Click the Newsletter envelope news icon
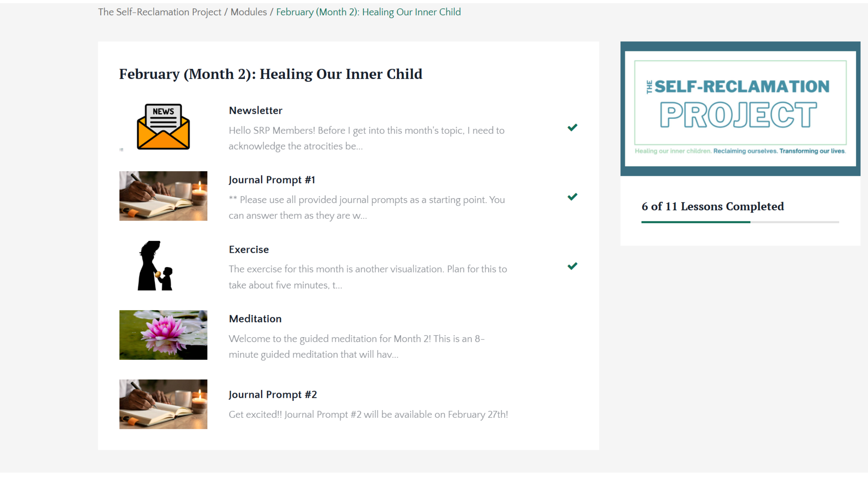Screen dimensions: 868x488 pos(163,127)
